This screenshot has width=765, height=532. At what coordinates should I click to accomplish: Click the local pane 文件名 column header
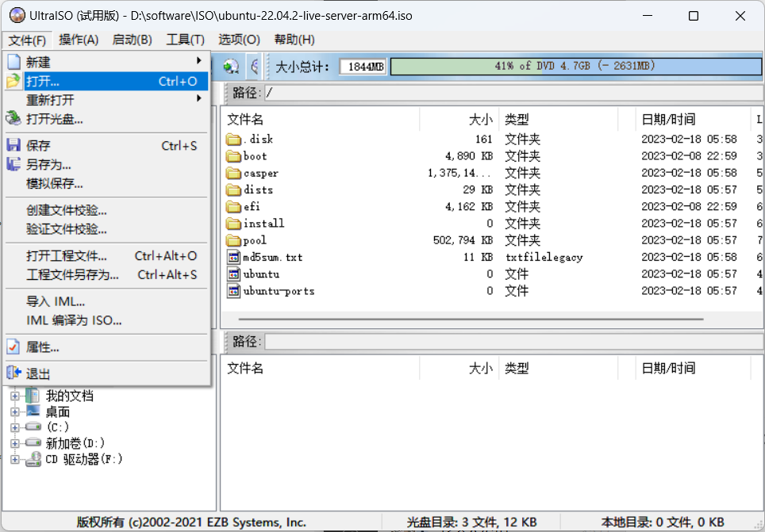click(x=321, y=368)
